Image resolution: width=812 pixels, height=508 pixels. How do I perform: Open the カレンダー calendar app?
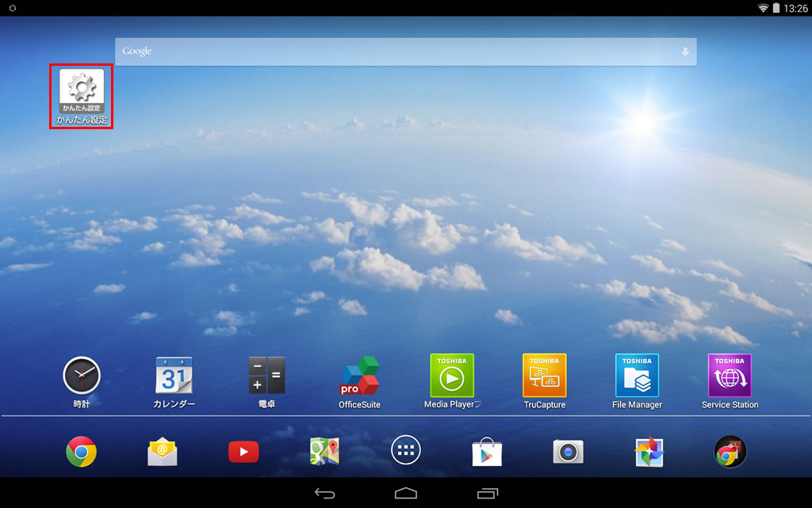(x=174, y=376)
